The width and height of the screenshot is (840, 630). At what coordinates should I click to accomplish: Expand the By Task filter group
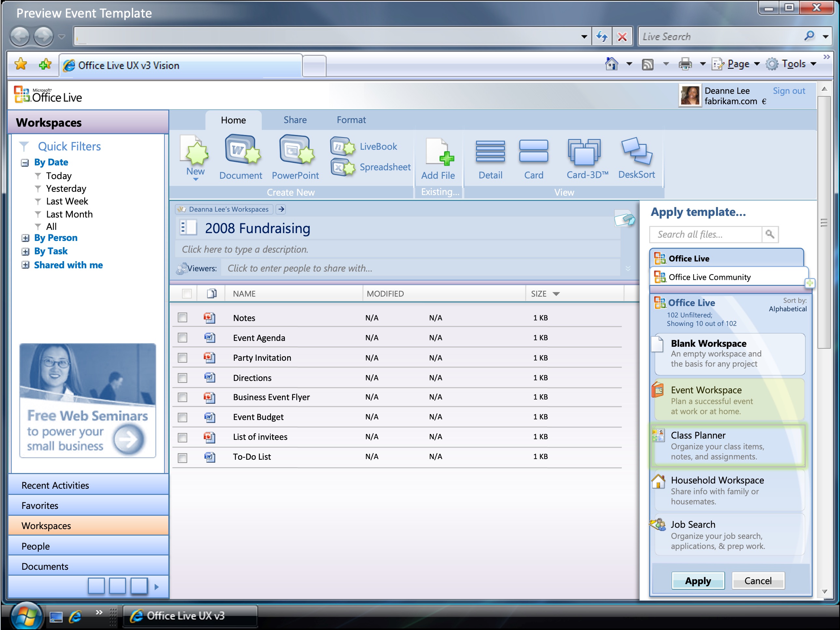pyautogui.click(x=25, y=251)
